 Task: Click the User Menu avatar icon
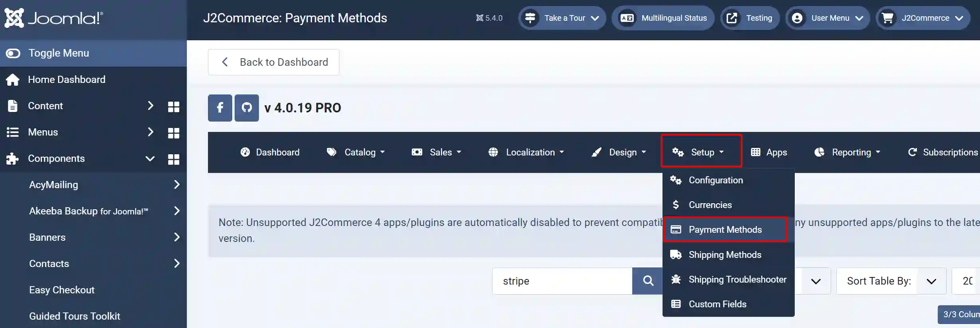[797, 18]
